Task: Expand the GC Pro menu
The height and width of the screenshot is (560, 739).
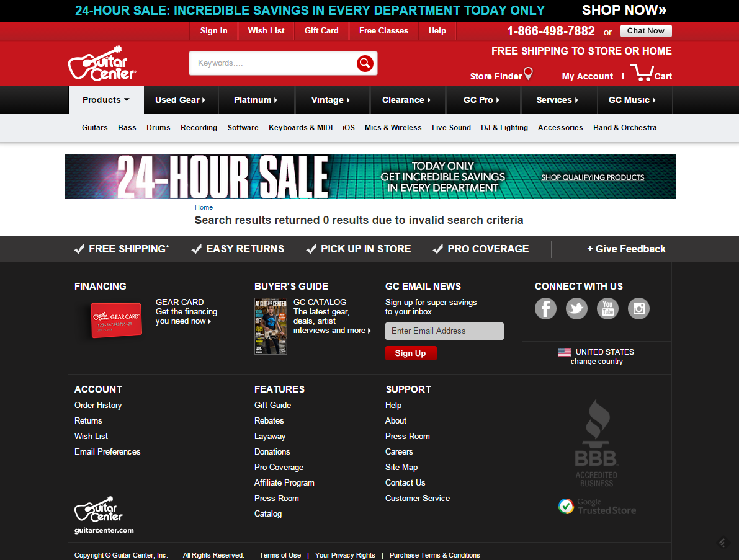Action: tap(481, 100)
